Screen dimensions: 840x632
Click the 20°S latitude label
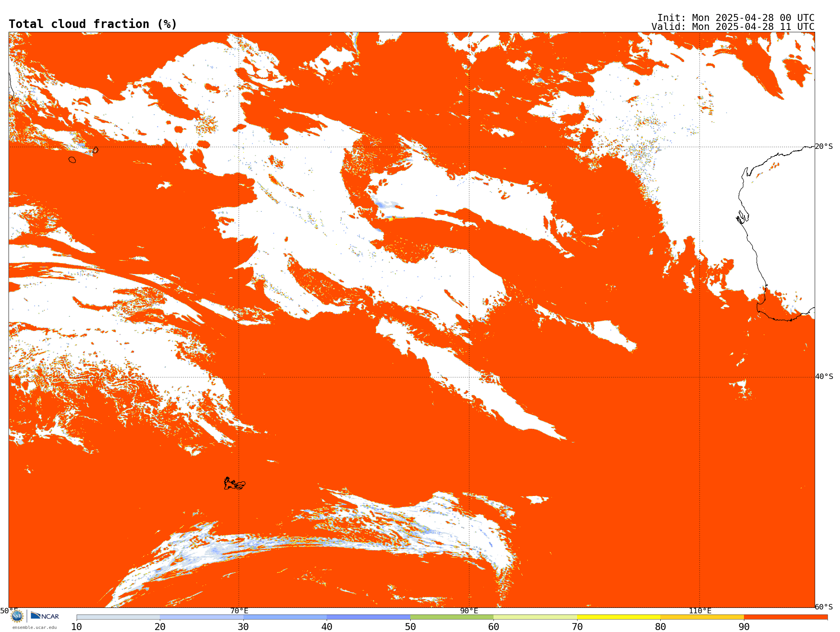coord(824,147)
